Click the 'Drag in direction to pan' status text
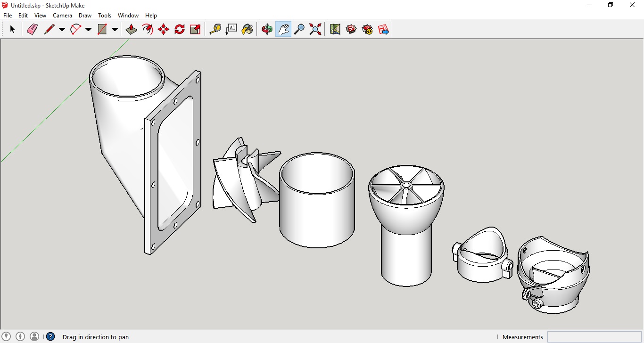This screenshot has height=343, width=644. 96,337
